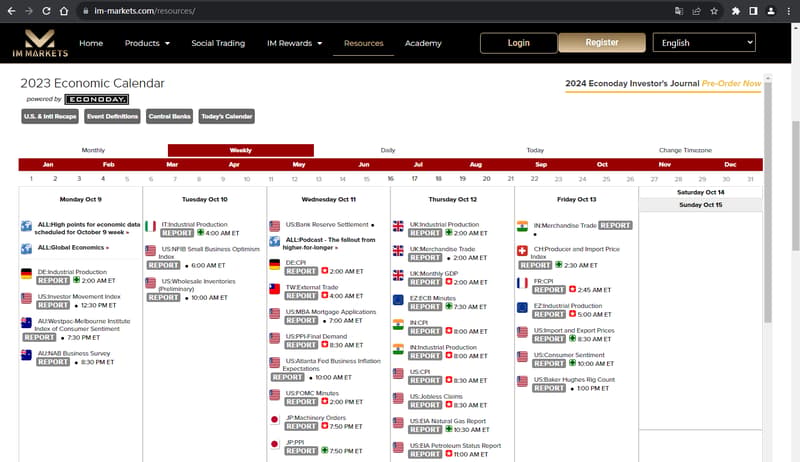Open U.S. & Intl Recaps

click(x=50, y=116)
